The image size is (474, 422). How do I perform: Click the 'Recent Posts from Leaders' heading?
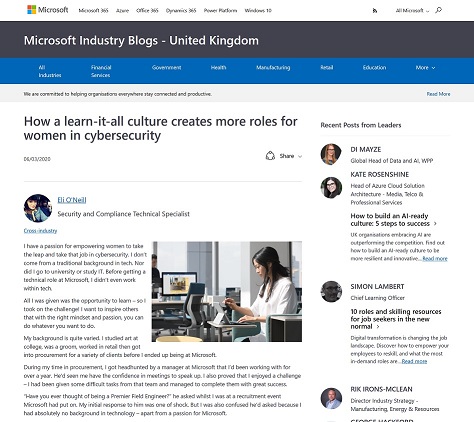(x=361, y=125)
